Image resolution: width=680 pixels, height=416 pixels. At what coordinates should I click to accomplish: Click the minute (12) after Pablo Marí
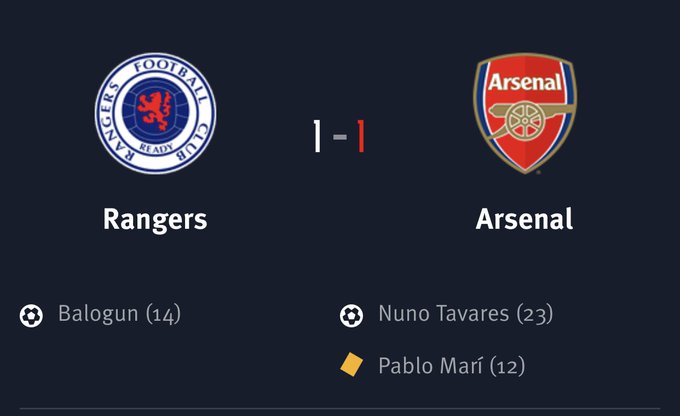coord(507,366)
